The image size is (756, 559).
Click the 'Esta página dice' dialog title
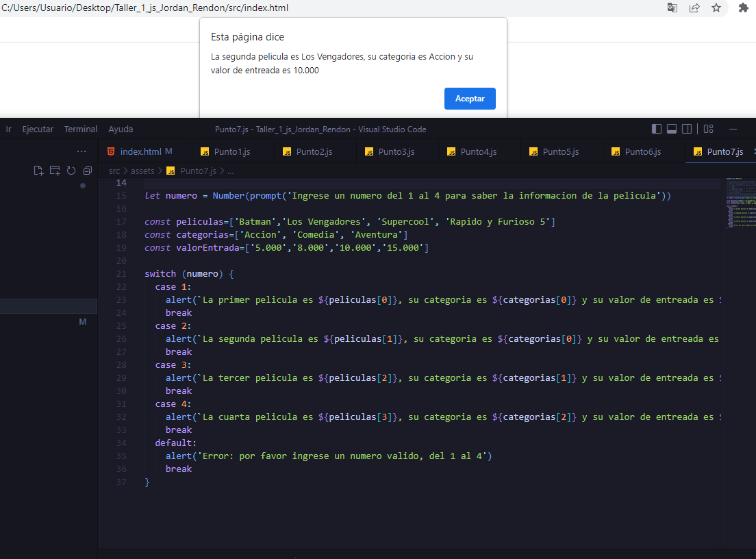pyautogui.click(x=247, y=37)
